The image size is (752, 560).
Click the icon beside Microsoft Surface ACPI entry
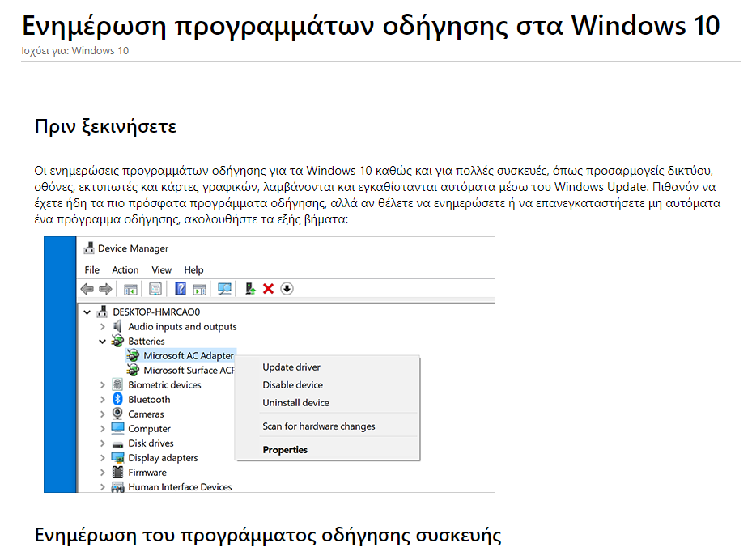pyautogui.click(x=133, y=370)
